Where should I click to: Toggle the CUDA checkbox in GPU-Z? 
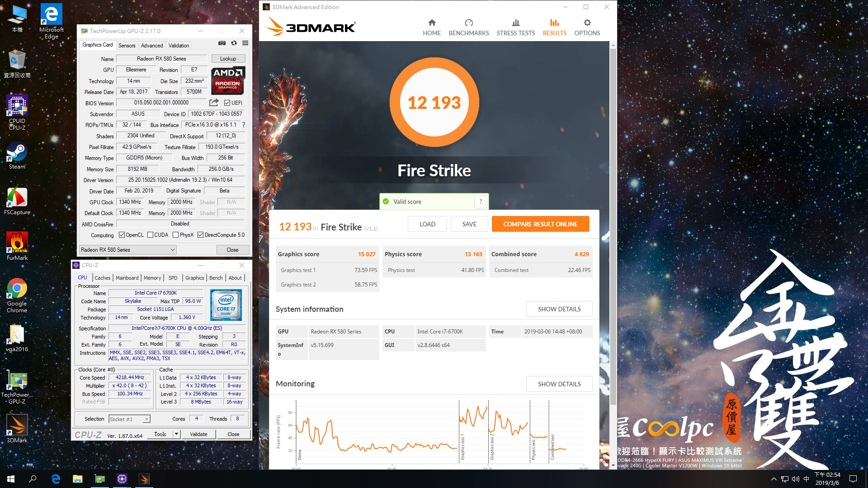150,235
